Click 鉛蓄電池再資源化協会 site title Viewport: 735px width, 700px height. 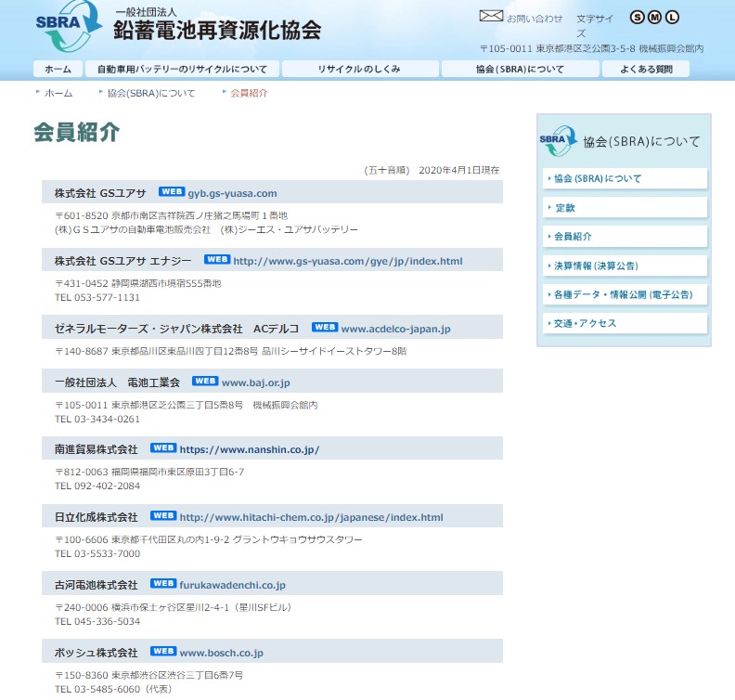click(217, 30)
